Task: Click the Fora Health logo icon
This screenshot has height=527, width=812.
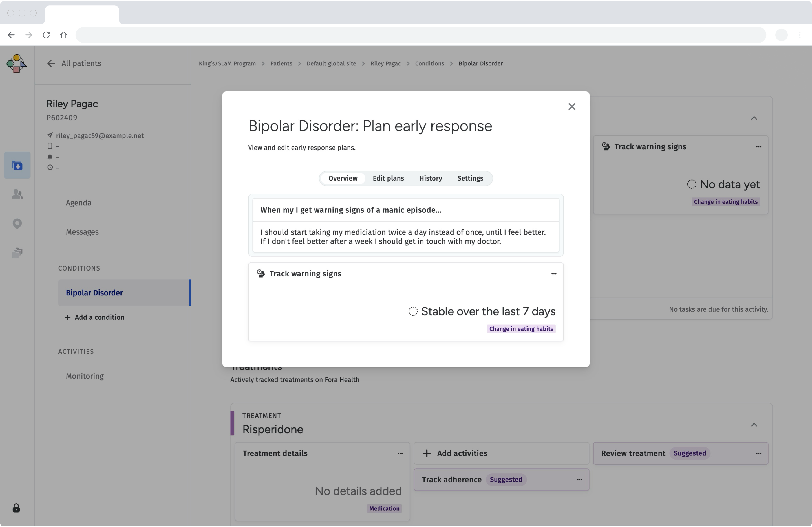Action: click(16, 63)
